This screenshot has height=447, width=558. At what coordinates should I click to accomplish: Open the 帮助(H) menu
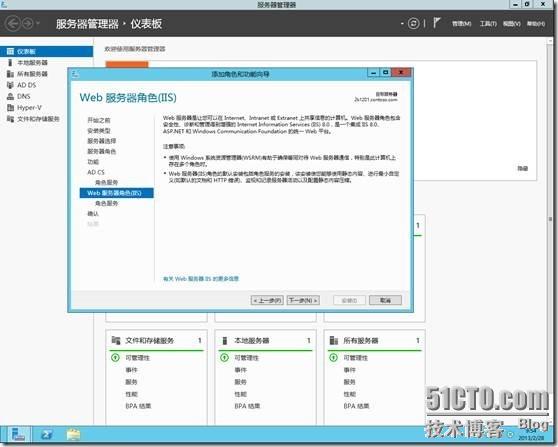click(536, 23)
